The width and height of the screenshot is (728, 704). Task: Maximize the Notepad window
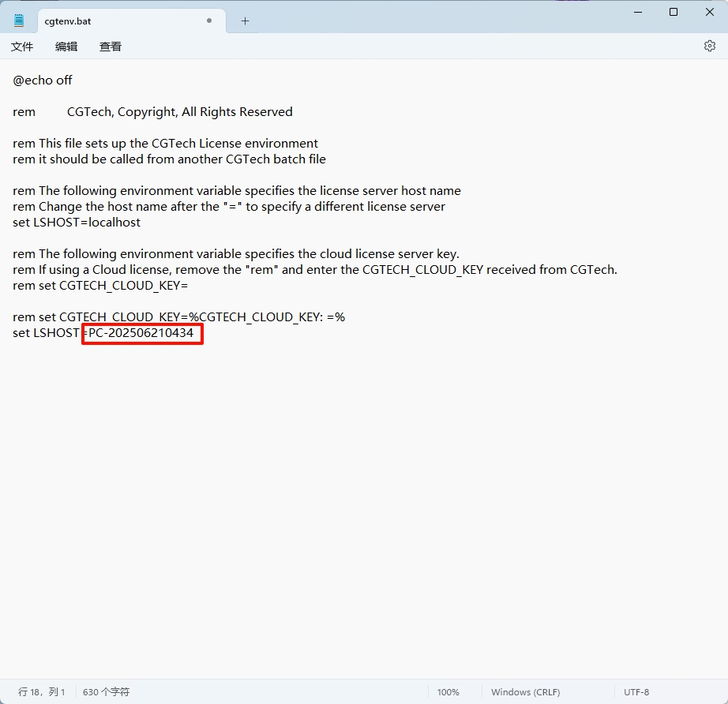[x=673, y=12]
